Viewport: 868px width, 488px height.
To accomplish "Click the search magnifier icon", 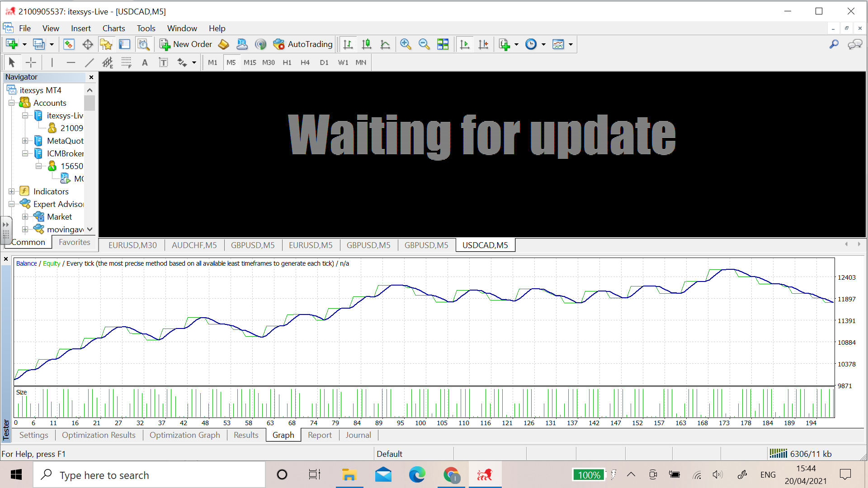I will click(x=834, y=44).
